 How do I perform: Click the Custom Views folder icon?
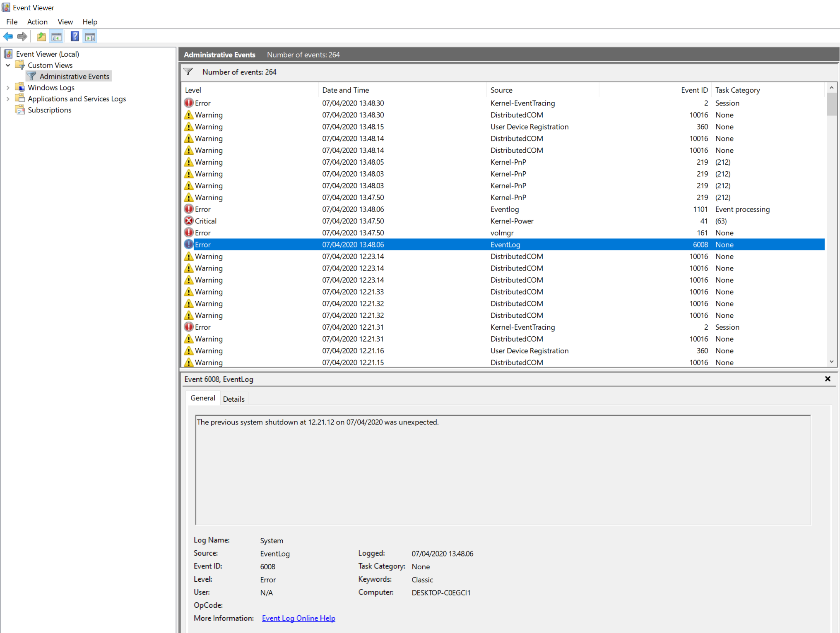pyautogui.click(x=20, y=65)
